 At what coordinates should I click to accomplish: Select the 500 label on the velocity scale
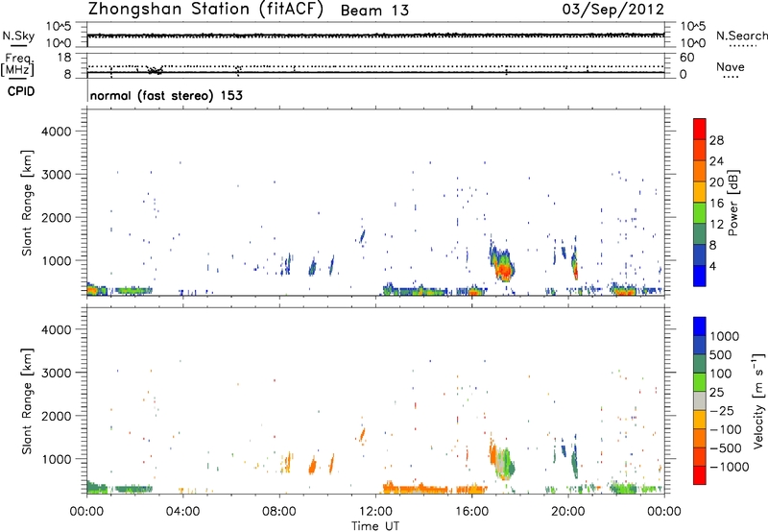(721, 355)
